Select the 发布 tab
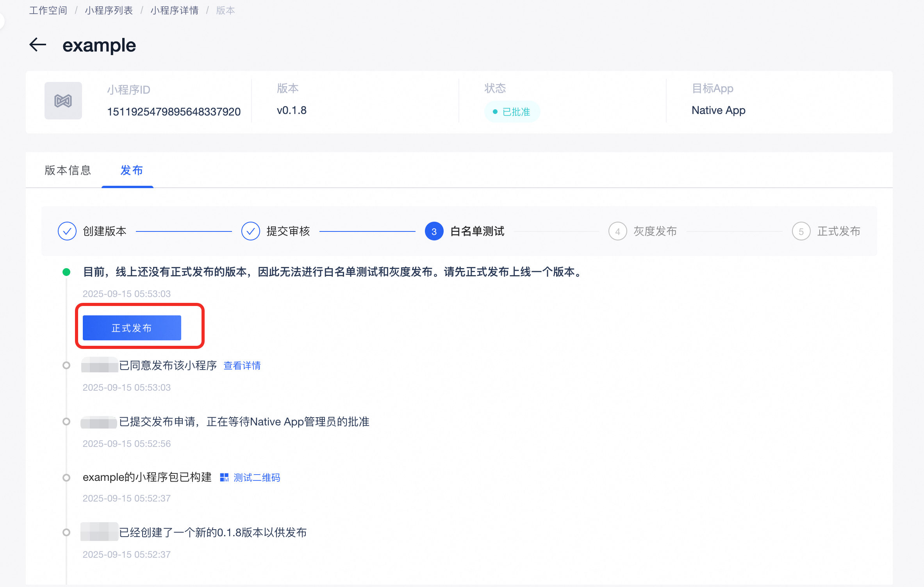Viewport: 924px width, 587px height. point(131,171)
